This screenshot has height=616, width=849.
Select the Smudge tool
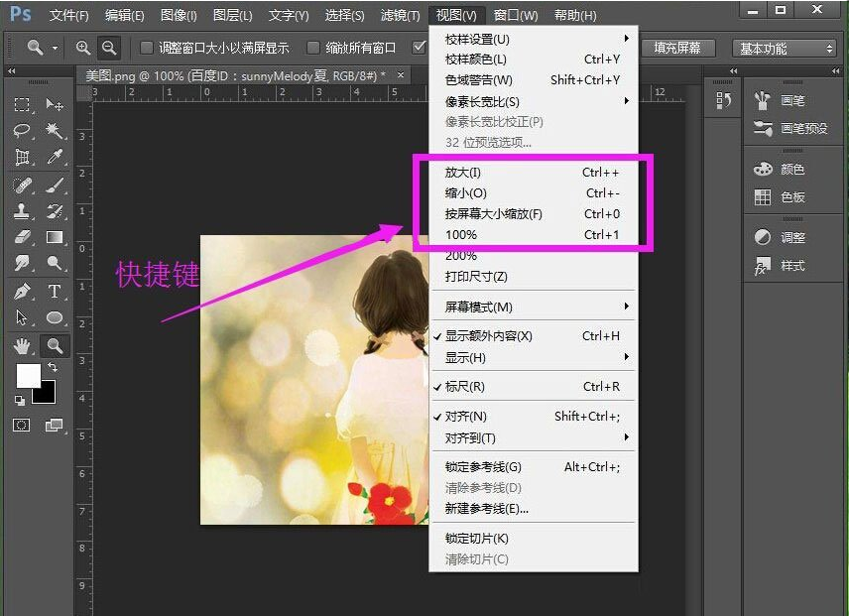pos(22,263)
